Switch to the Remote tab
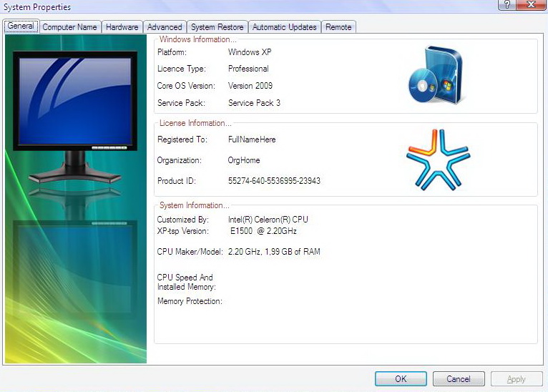 [338, 27]
